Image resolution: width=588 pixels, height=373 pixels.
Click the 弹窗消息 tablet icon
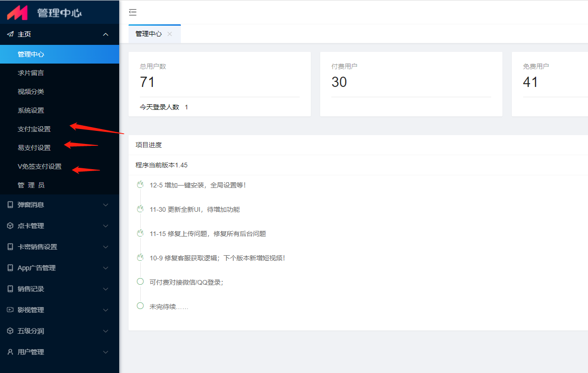coord(10,205)
